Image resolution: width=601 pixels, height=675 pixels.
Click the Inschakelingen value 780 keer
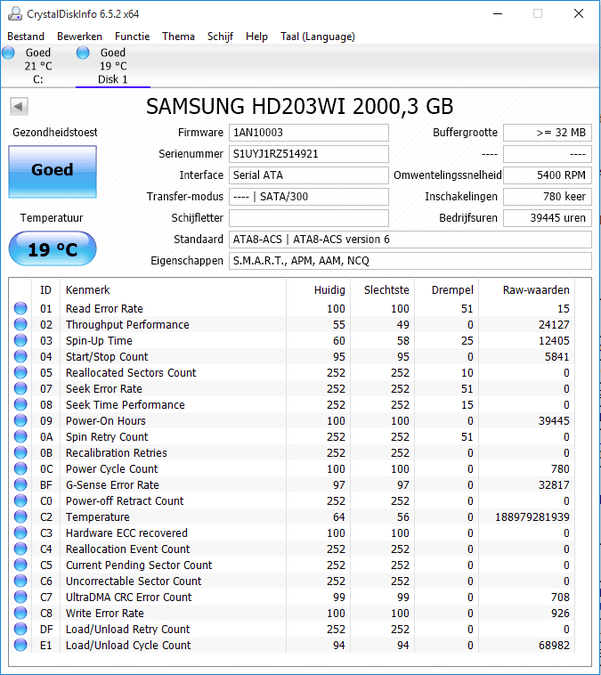548,197
